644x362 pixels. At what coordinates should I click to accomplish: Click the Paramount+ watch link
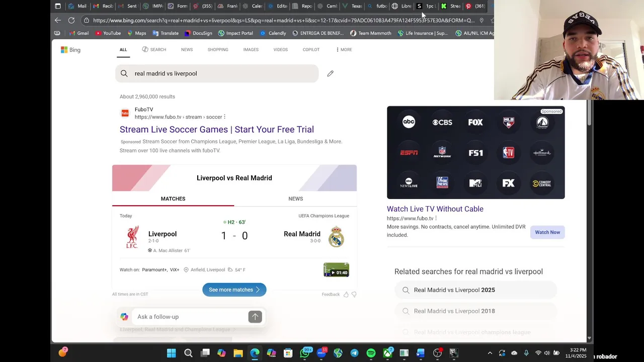(154, 269)
